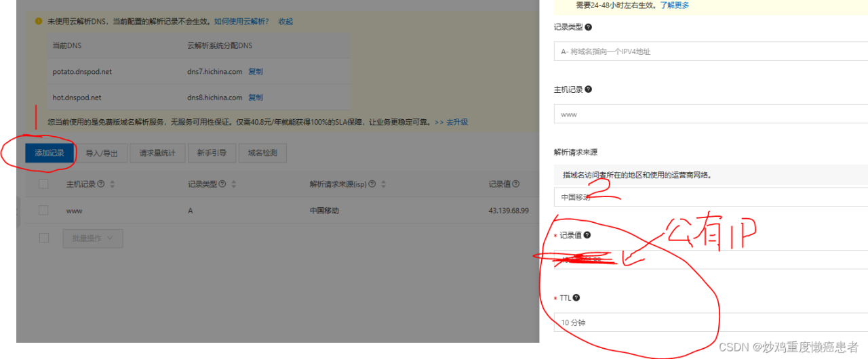
Task: Click the www cell in the records table
Action: pos(75,211)
